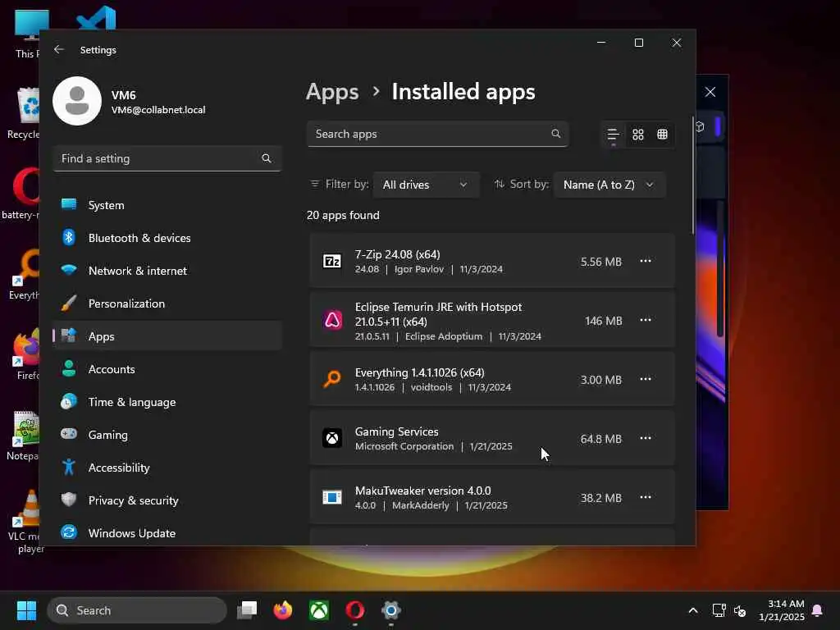Switch to grid view layout
The height and width of the screenshot is (630, 840).
tap(638, 135)
